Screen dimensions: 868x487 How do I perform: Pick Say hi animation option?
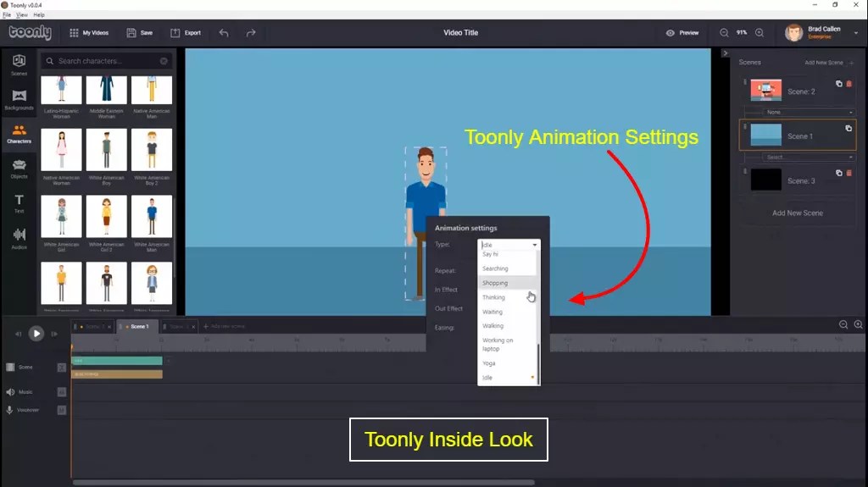tap(507, 254)
